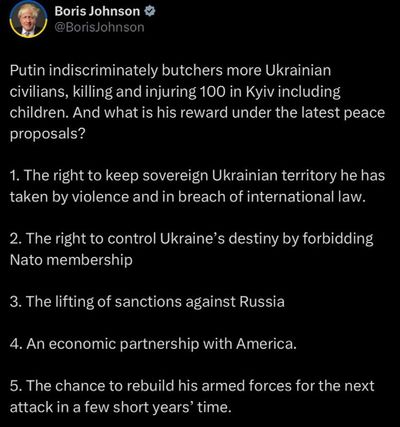Visit the @BorisJohnson handle link

[x=99, y=27]
